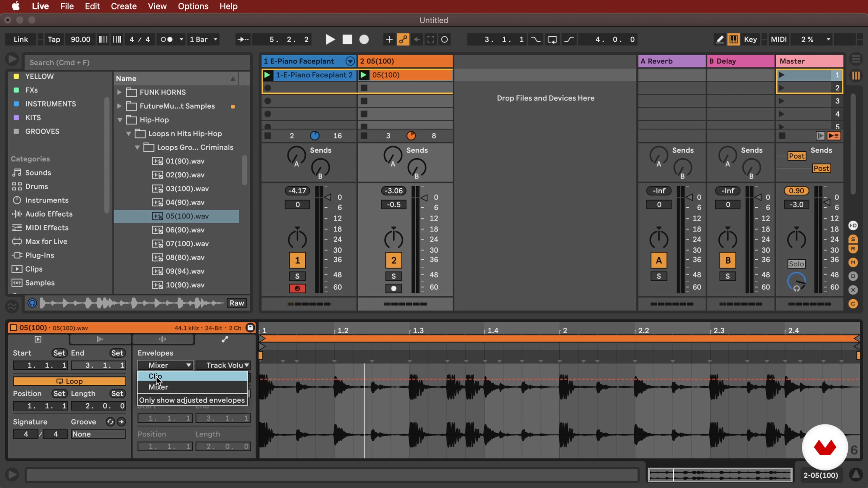
Task: Click the browser preview play icon
Action: point(12,59)
